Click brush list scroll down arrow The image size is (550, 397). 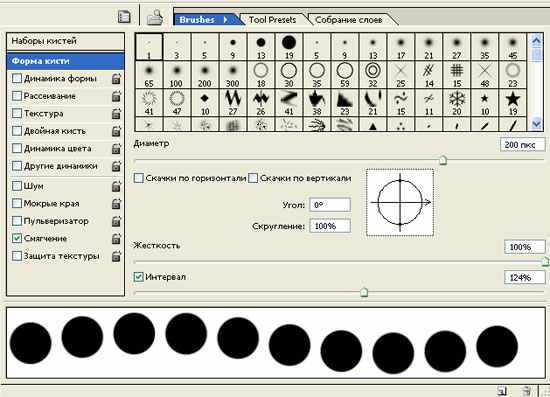tap(536, 124)
